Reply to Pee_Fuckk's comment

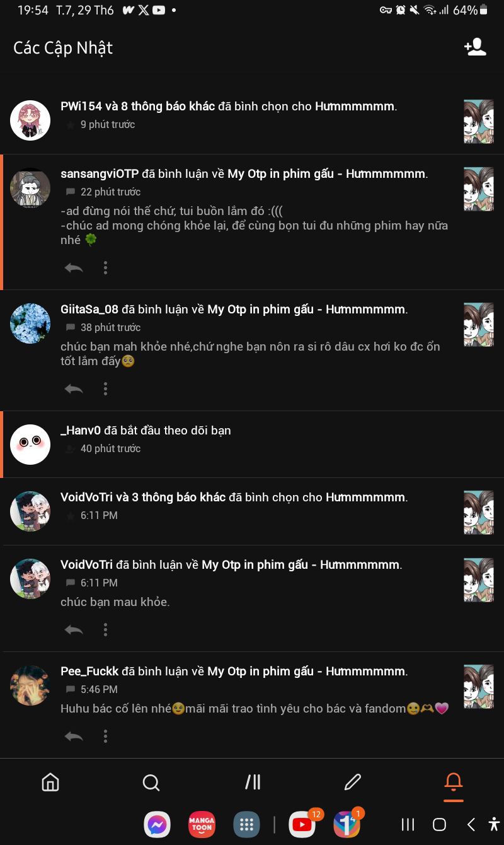(x=74, y=736)
